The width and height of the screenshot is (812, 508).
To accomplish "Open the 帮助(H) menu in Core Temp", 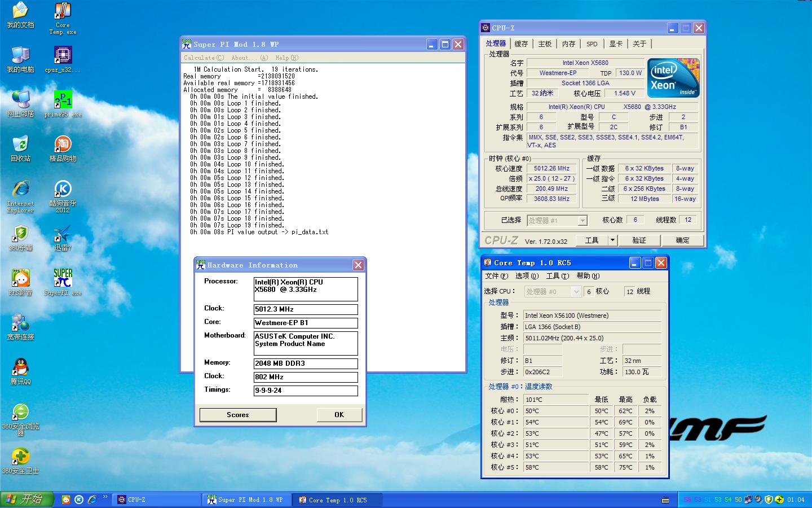I will (588, 276).
